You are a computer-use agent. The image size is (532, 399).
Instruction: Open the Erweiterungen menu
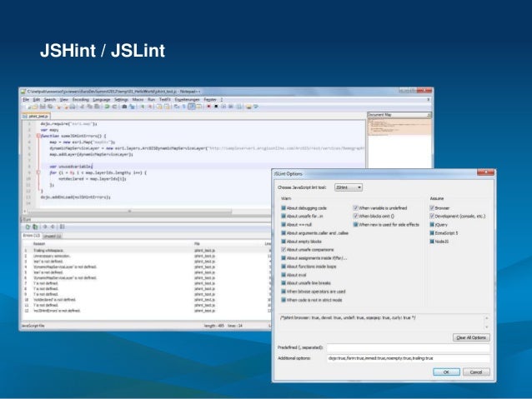[188, 100]
